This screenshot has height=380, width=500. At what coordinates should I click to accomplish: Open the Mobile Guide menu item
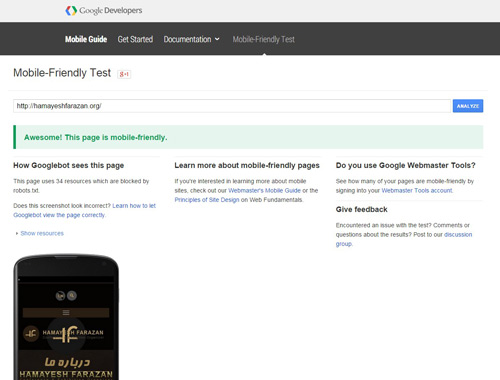(x=86, y=39)
